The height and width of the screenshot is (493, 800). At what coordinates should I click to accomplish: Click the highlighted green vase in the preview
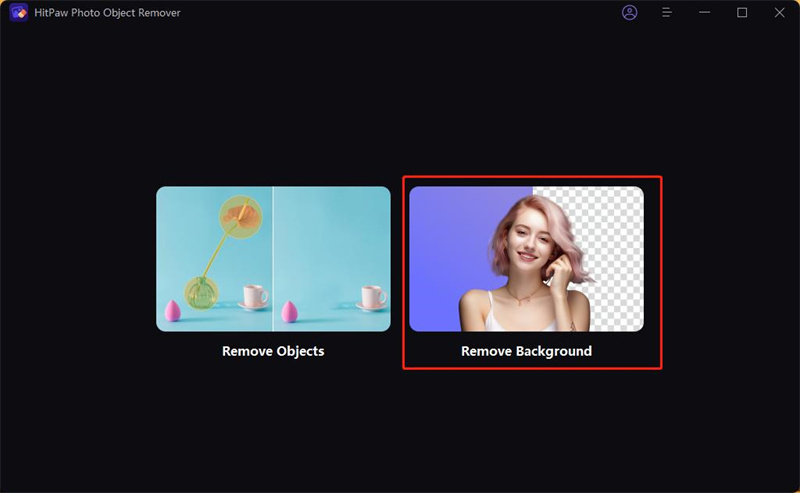point(201,293)
